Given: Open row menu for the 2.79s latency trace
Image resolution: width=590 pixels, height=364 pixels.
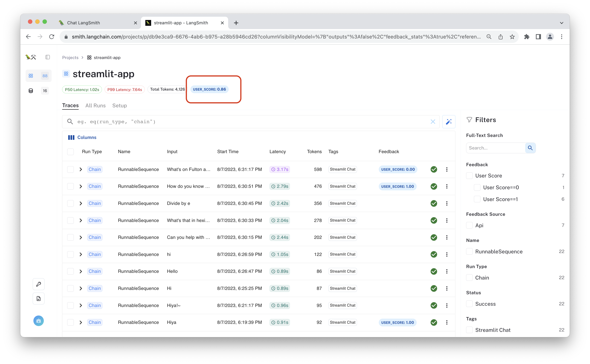Looking at the screenshot, I should point(446,186).
